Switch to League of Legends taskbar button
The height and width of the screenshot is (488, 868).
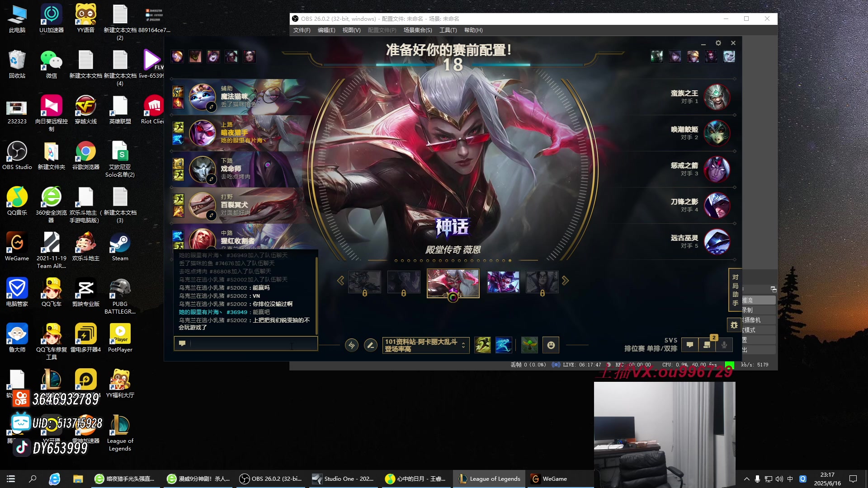(489, 479)
